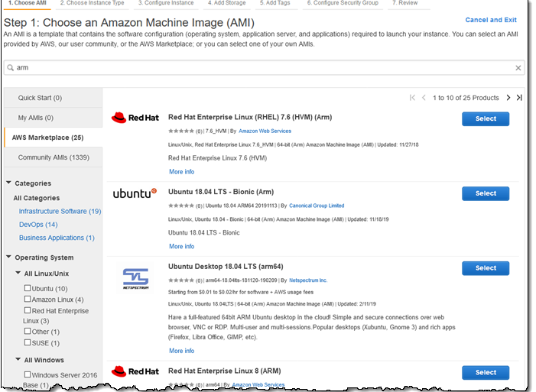Open the Quick Start (0) tab
536x392 pixels.
click(x=53, y=98)
